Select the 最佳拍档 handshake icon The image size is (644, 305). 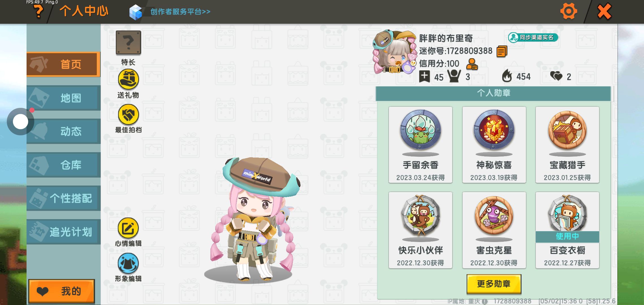point(128,115)
